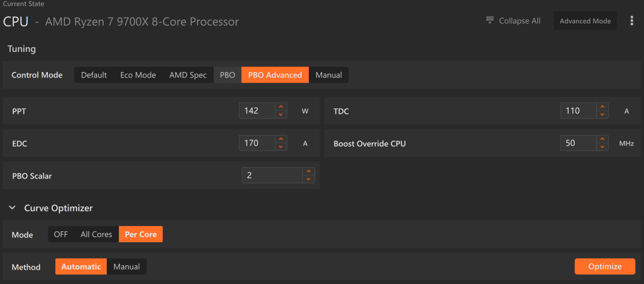Decrease PBO Scalar with down arrow
Viewport: 644px width, 284px height.
309,179
